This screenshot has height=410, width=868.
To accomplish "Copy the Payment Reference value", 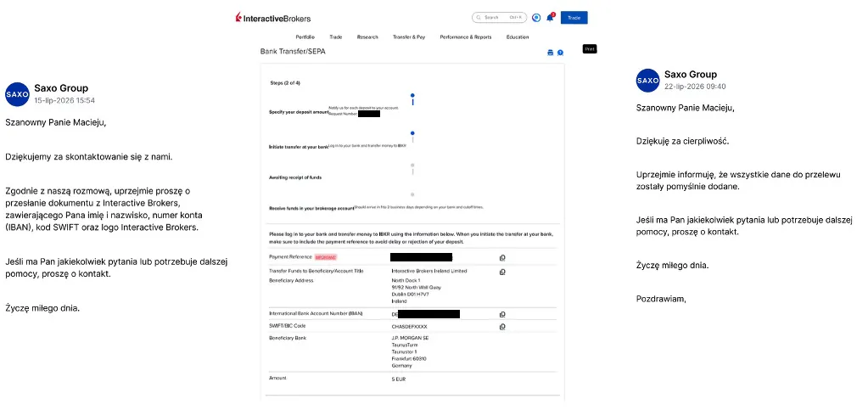I will pos(502,258).
